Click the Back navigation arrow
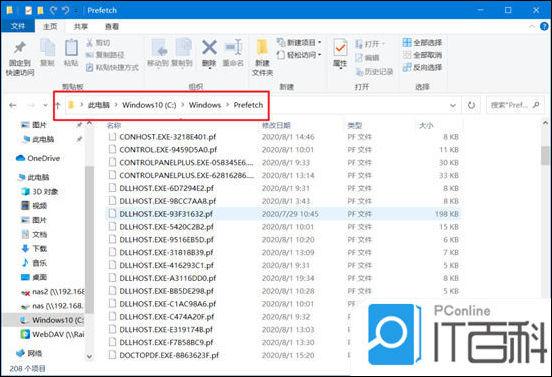552x377 pixels. click(13, 105)
